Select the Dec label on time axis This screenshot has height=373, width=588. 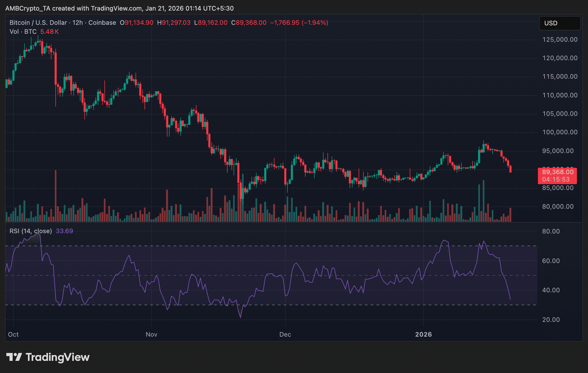[x=285, y=334]
